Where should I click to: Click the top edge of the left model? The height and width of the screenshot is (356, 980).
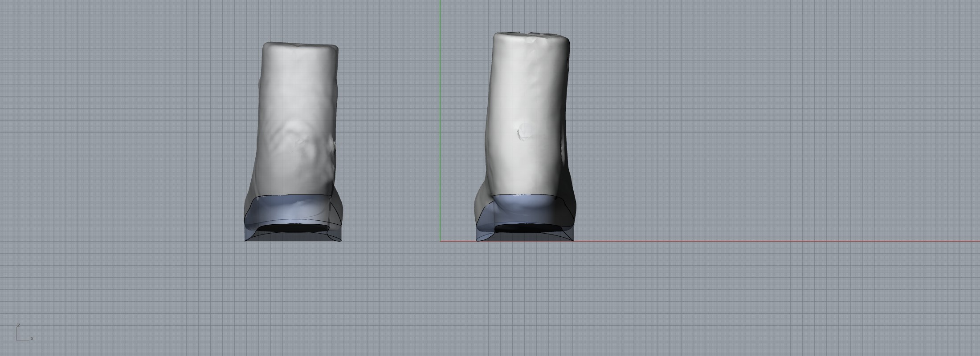coord(299,44)
